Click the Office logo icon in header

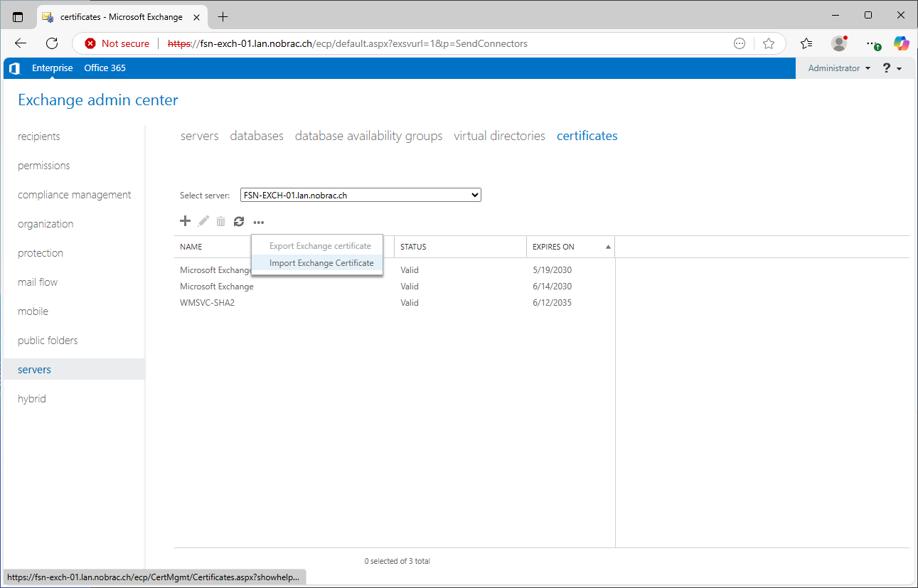coord(14,68)
